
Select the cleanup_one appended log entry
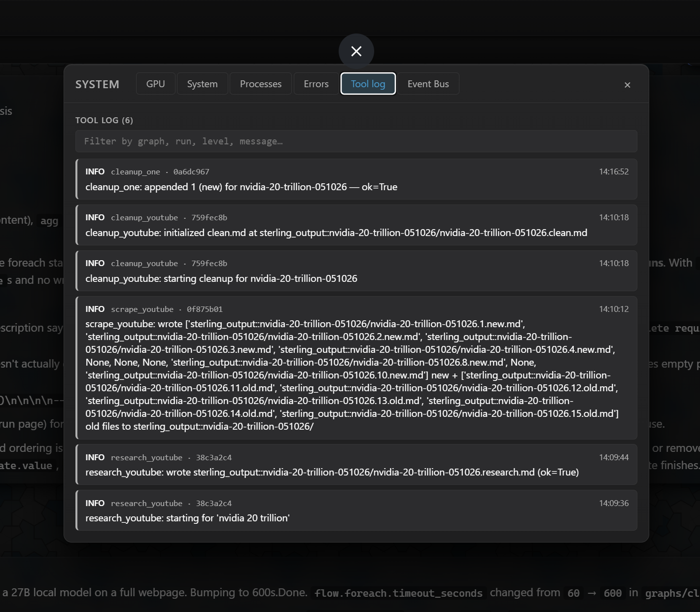point(356,179)
